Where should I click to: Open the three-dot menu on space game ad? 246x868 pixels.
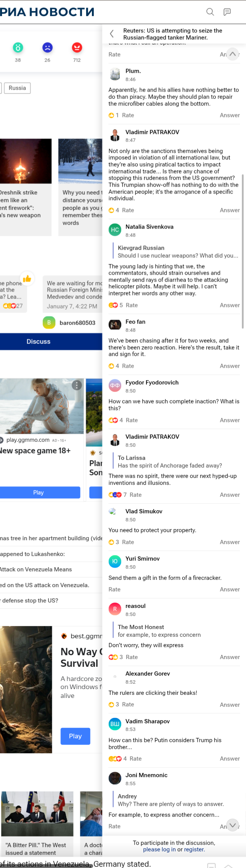click(77, 385)
